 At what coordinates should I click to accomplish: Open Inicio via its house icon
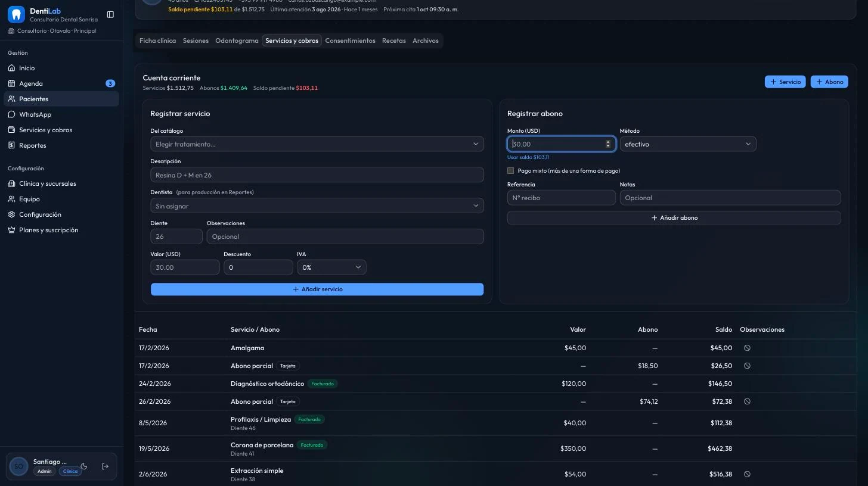tap(12, 68)
